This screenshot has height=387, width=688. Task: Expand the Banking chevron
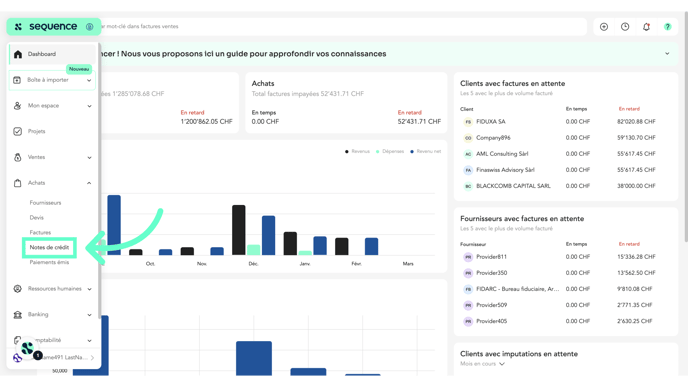coord(89,315)
